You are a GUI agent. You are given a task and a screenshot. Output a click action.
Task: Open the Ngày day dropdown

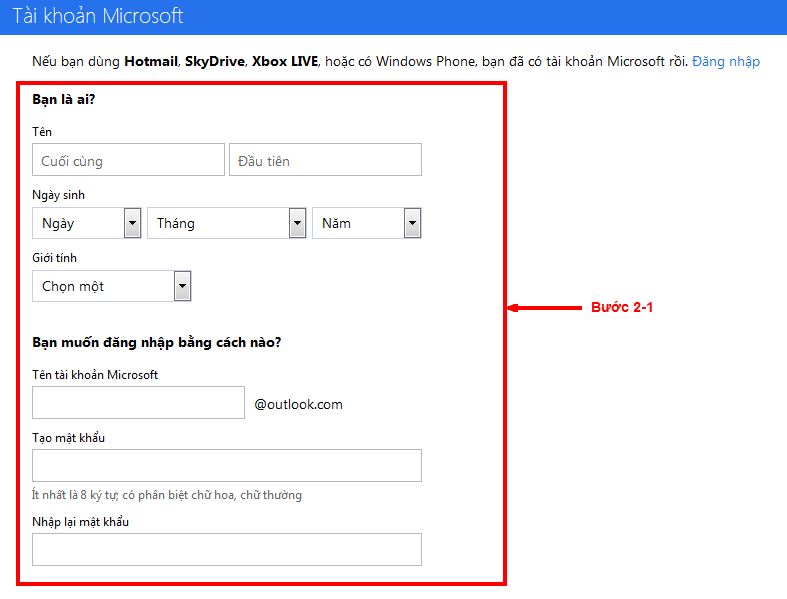click(86, 223)
